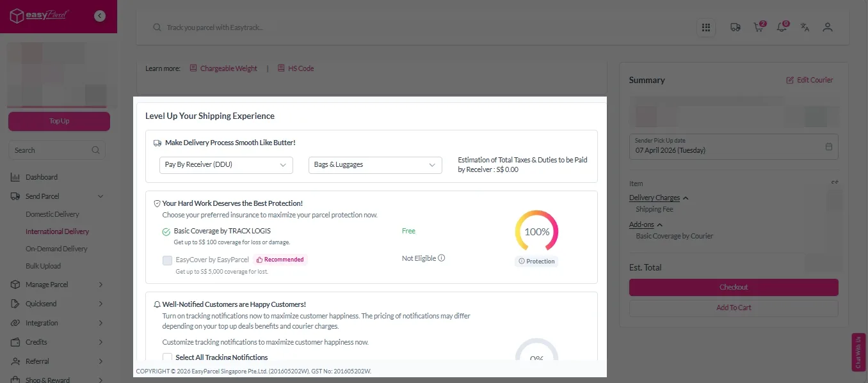Open the Bags & Luggages dropdown
The image size is (868, 383).
coord(375,165)
